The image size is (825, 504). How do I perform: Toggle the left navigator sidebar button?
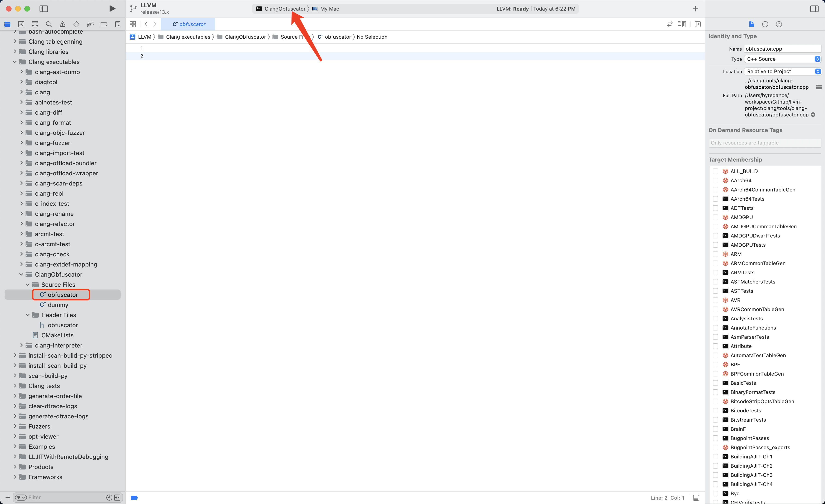[44, 9]
